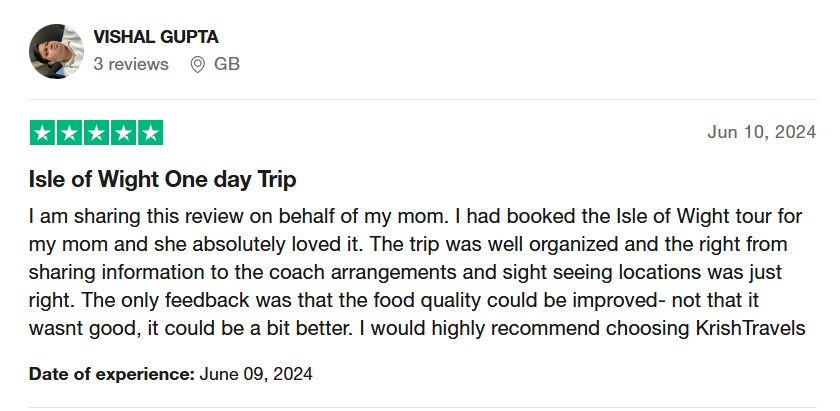Click the divider line below reviewer header

[x=423, y=99]
